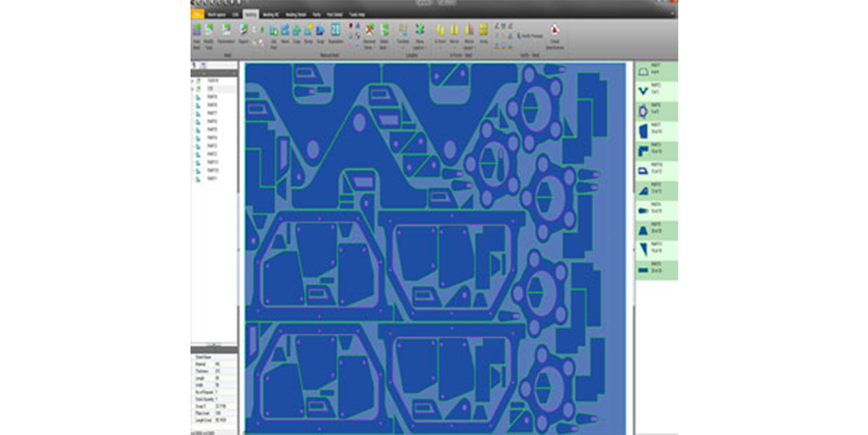This screenshot has width=868, height=435.
Task: Activate the Move tool in Manual Nest
Action: pos(285,34)
